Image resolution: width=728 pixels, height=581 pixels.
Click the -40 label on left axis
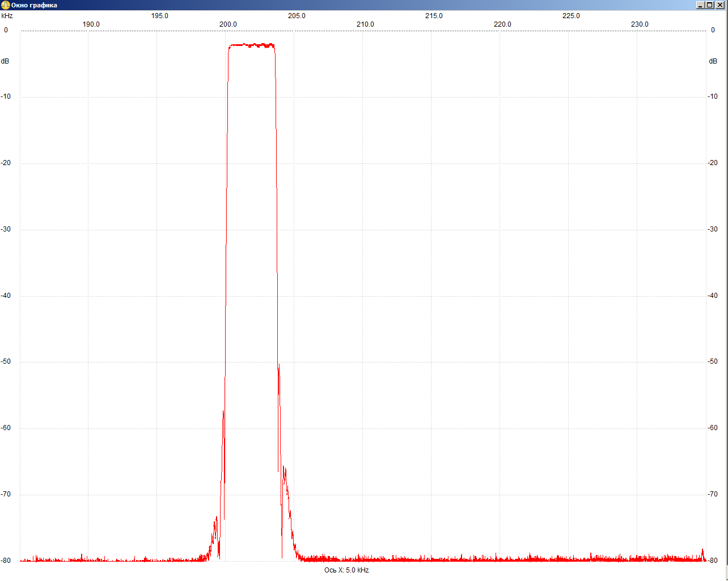point(6,296)
